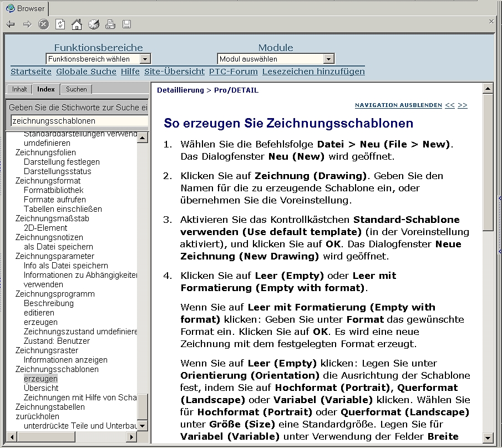
Task: Open Übersicht index entry
Action: tap(41, 388)
